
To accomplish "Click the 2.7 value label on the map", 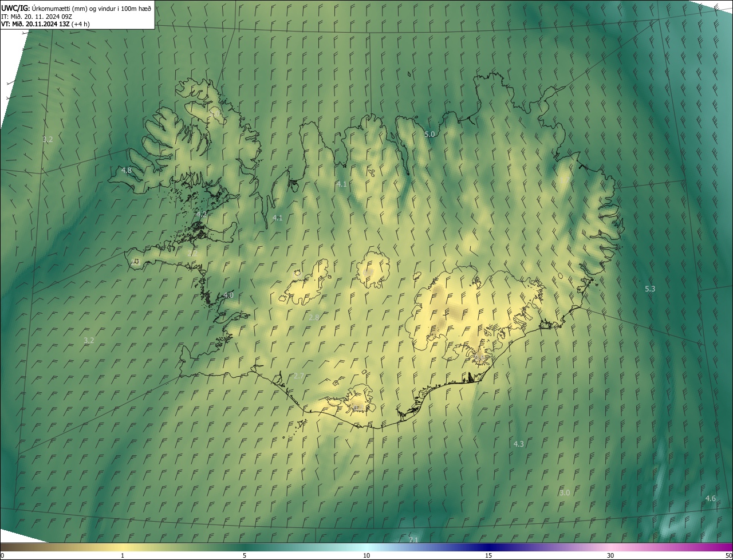I will pos(298,376).
